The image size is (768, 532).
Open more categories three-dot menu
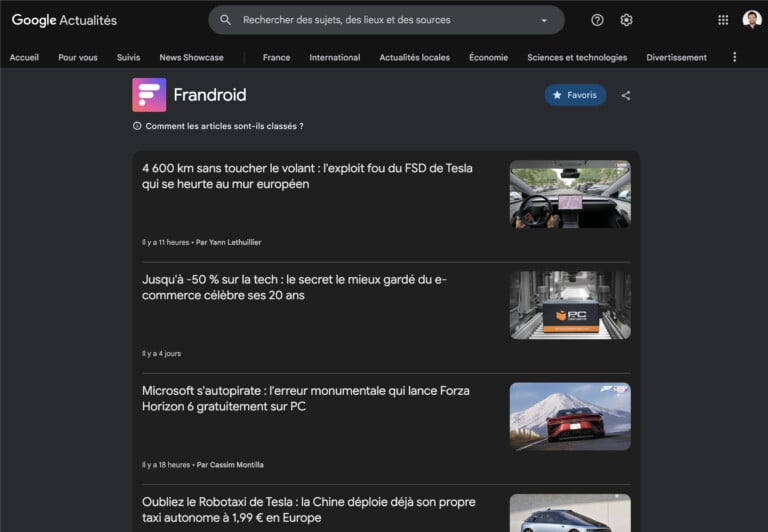click(x=734, y=57)
